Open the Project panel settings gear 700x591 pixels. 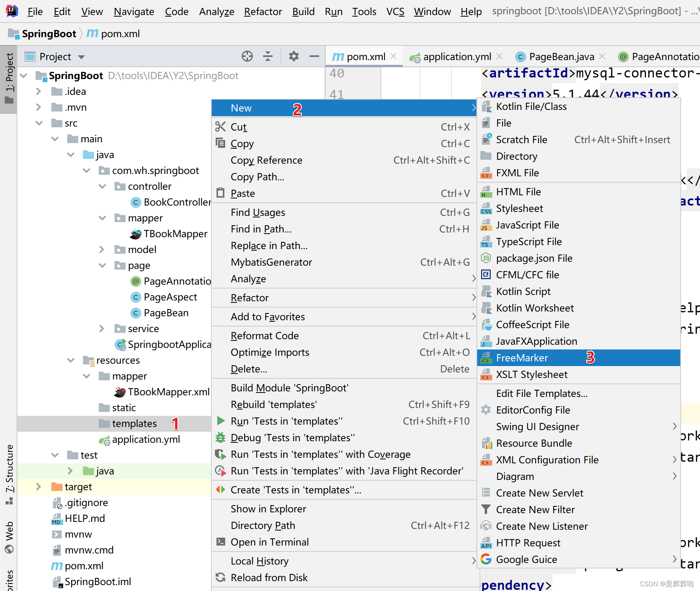(294, 56)
